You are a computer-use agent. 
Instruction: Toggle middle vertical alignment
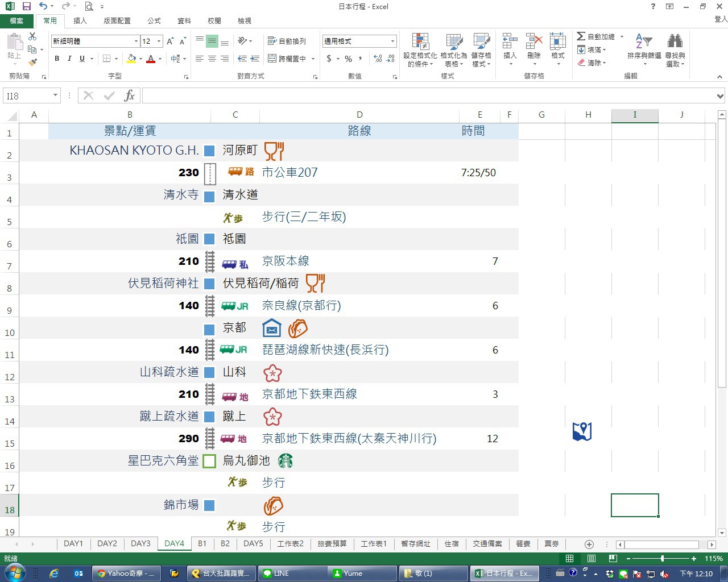pyautogui.click(x=212, y=41)
